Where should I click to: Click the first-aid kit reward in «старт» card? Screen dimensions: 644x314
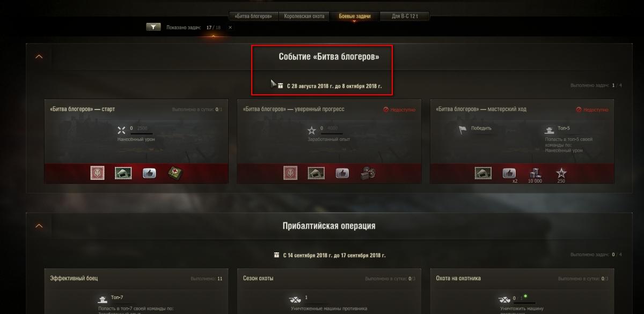coord(175,173)
